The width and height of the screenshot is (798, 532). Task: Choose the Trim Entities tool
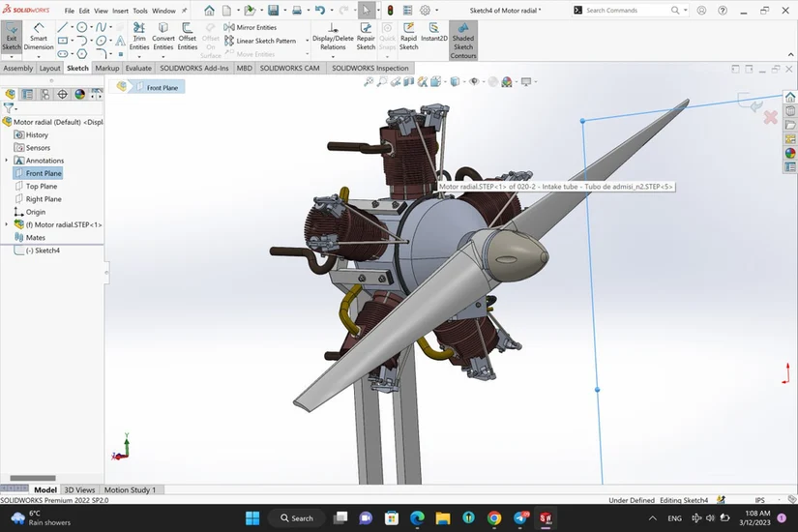(x=139, y=37)
